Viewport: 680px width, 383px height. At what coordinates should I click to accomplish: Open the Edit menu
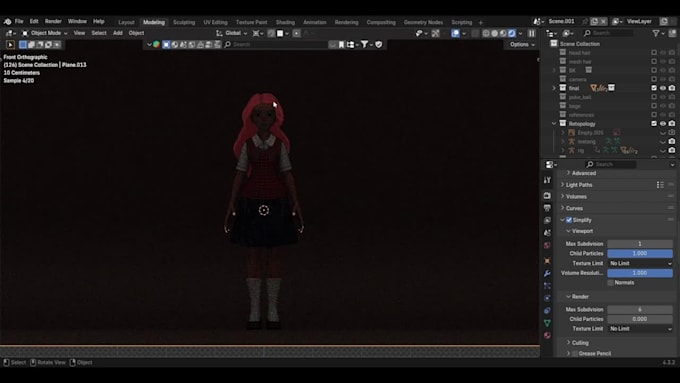(x=34, y=21)
